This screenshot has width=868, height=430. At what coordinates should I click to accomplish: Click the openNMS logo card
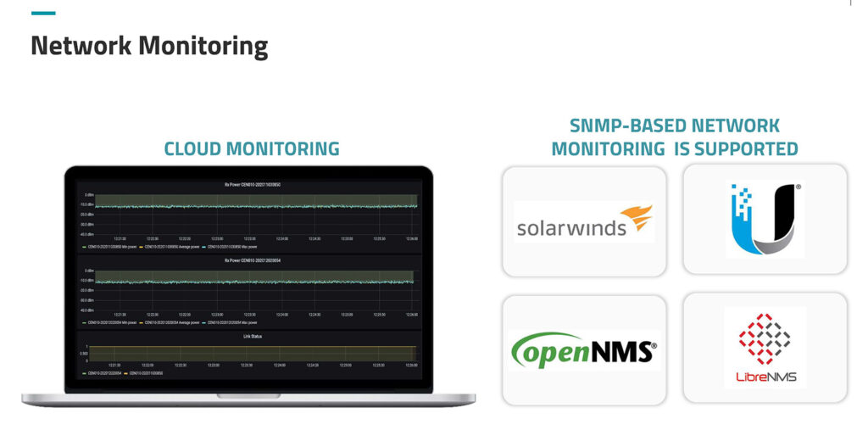(584, 350)
